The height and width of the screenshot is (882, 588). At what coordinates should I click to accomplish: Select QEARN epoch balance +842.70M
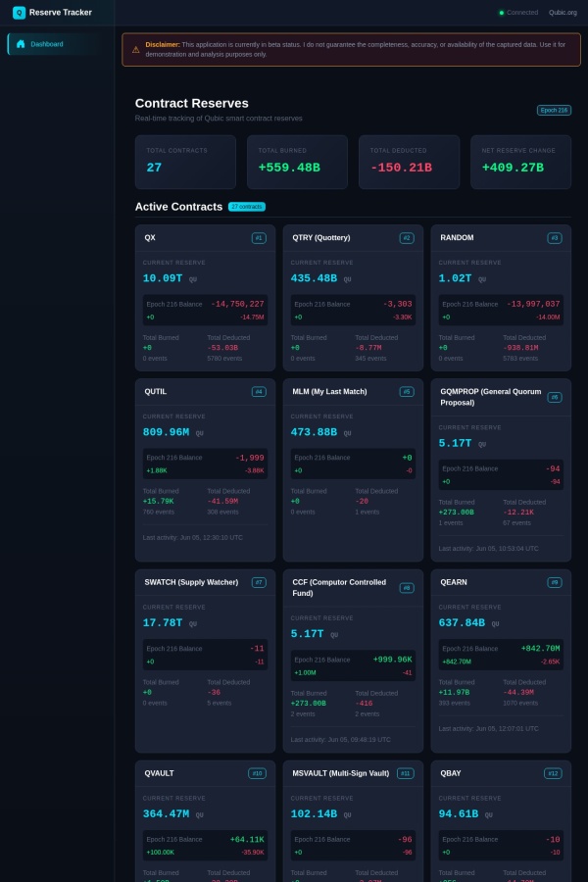pyautogui.click(x=541, y=649)
